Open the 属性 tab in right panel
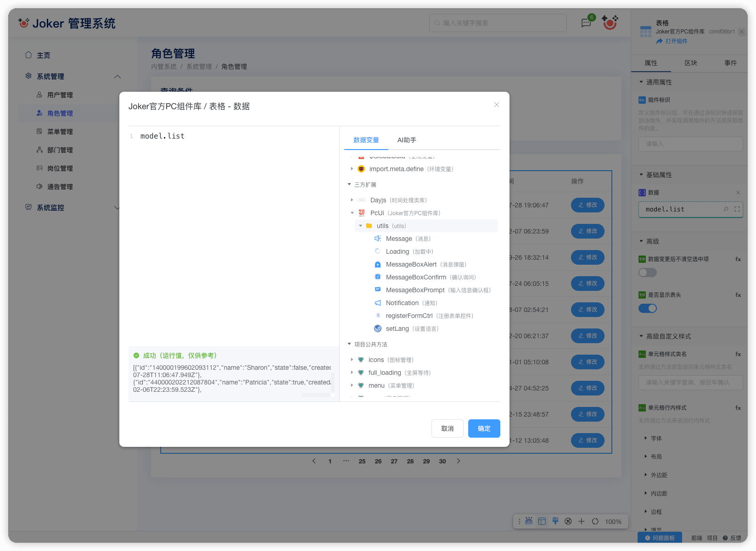Viewport: 756px width, 551px height. pos(651,63)
